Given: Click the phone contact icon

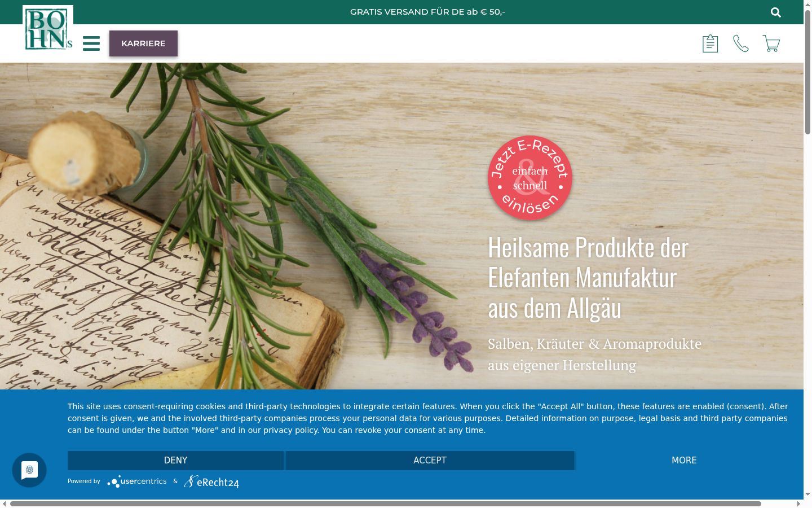Looking at the screenshot, I should pyautogui.click(x=740, y=43).
